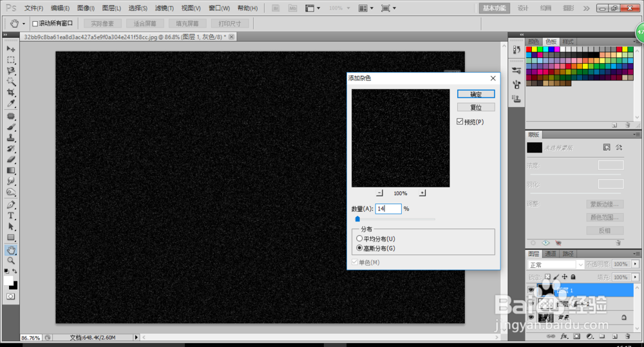Click 复位 button in dialog
Image resolution: width=644 pixels, height=347 pixels.
[x=476, y=107]
